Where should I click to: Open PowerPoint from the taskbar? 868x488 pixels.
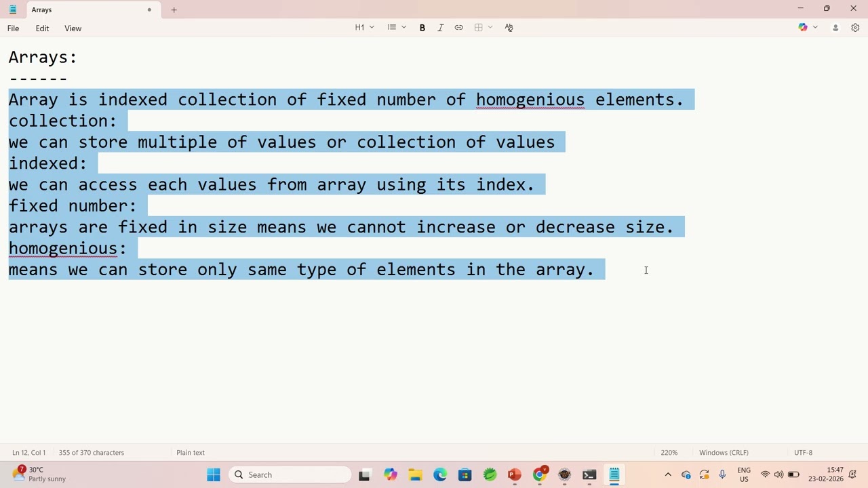514,474
